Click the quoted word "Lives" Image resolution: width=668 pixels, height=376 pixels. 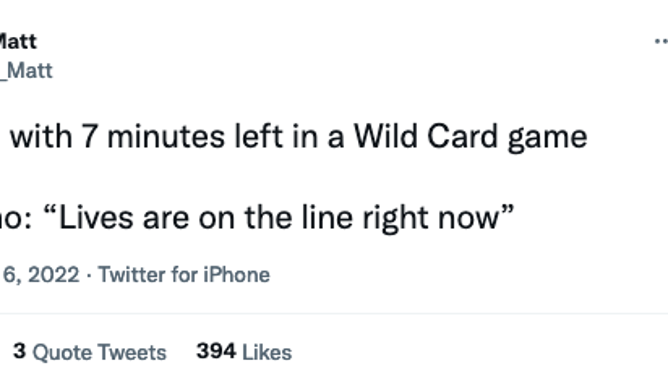(x=95, y=218)
